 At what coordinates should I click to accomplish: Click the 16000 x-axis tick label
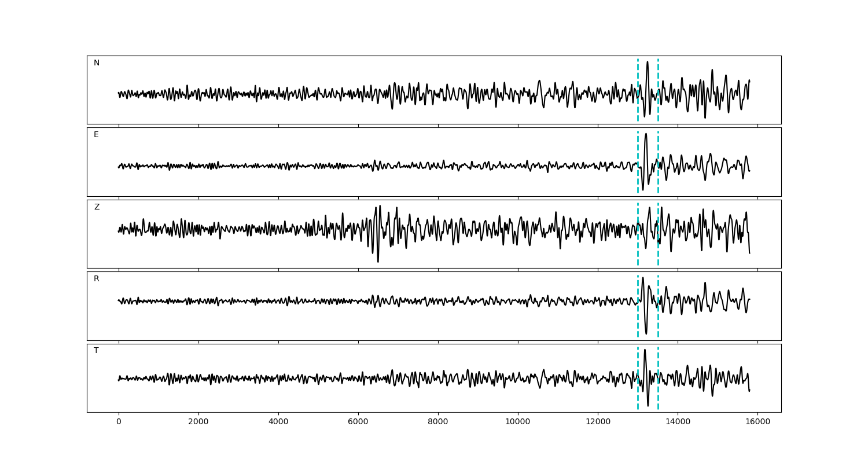pyautogui.click(x=757, y=422)
